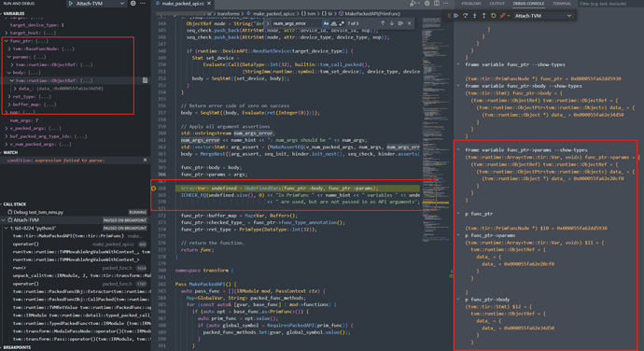This screenshot has width=644, height=351.
Task: Toggle Match Case in find widget
Action: [326, 23]
